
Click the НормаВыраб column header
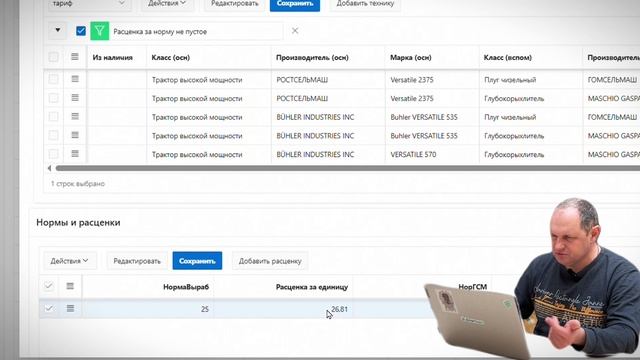coord(186,287)
